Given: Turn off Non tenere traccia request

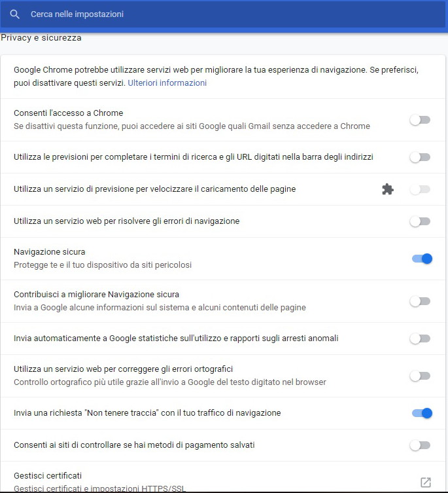Looking at the screenshot, I should pos(422,413).
